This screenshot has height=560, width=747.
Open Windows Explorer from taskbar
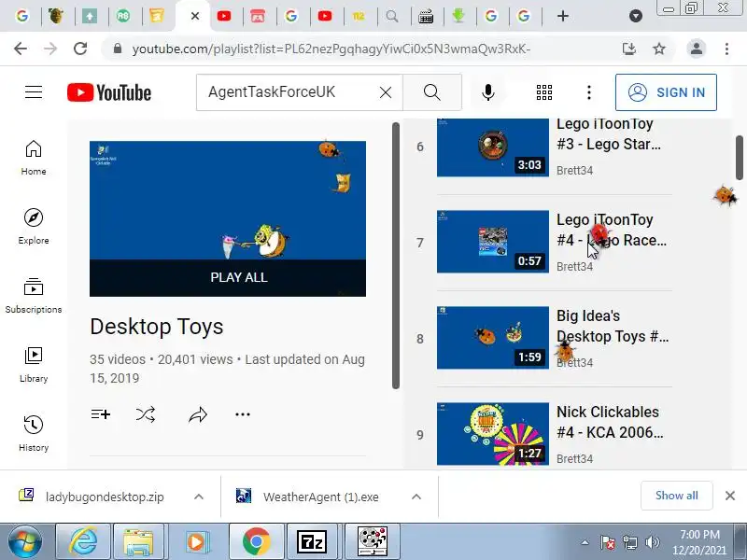[137, 542]
